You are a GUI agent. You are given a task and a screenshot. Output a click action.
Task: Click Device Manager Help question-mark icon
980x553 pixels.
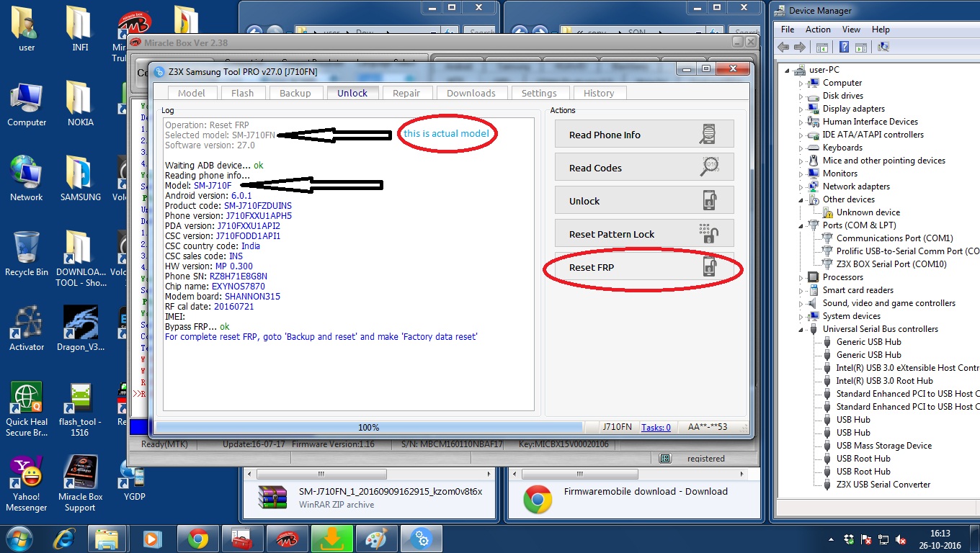[x=844, y=47]
